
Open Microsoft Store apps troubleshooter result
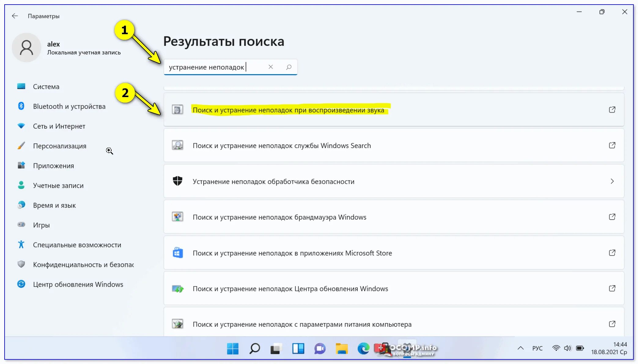pyautogui.click(x=394, y=253)
